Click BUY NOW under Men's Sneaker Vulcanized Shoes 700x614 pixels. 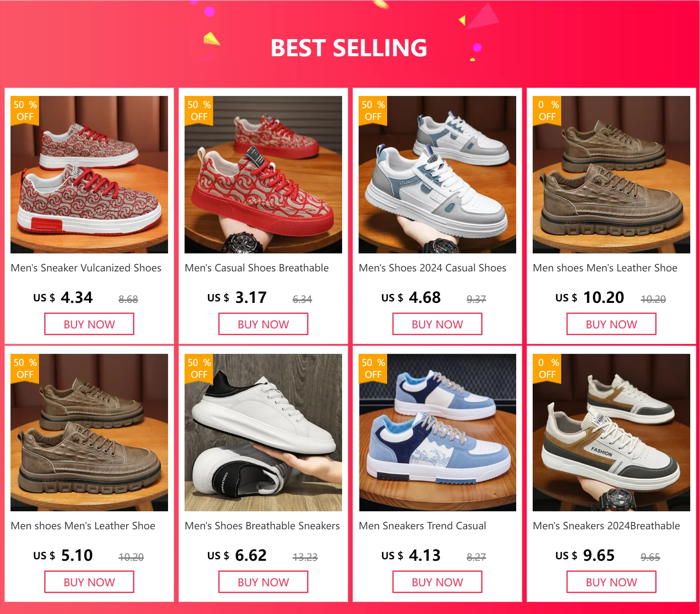89,324
